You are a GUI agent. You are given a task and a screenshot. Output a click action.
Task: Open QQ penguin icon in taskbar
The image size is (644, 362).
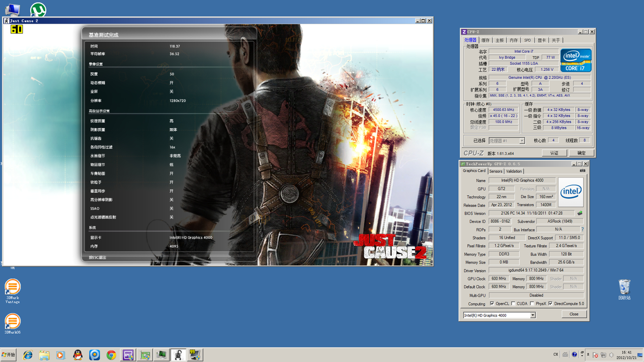pyautogui.click(x=77, y=355)
